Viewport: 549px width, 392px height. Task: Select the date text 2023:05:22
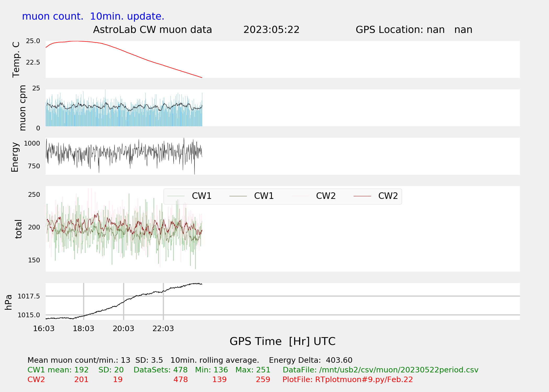pos(271,30)
